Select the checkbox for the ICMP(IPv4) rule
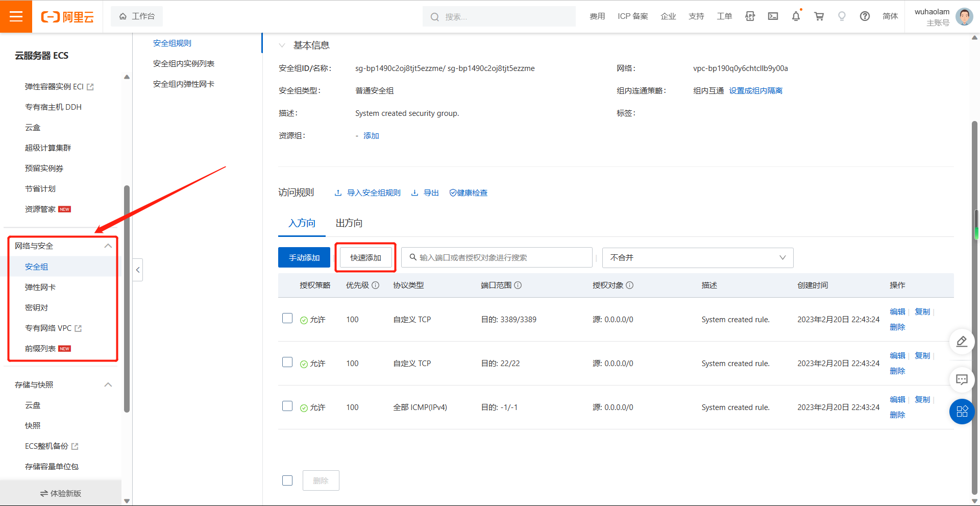The height and width of the screenshot is (506, 980). point(287,406)
